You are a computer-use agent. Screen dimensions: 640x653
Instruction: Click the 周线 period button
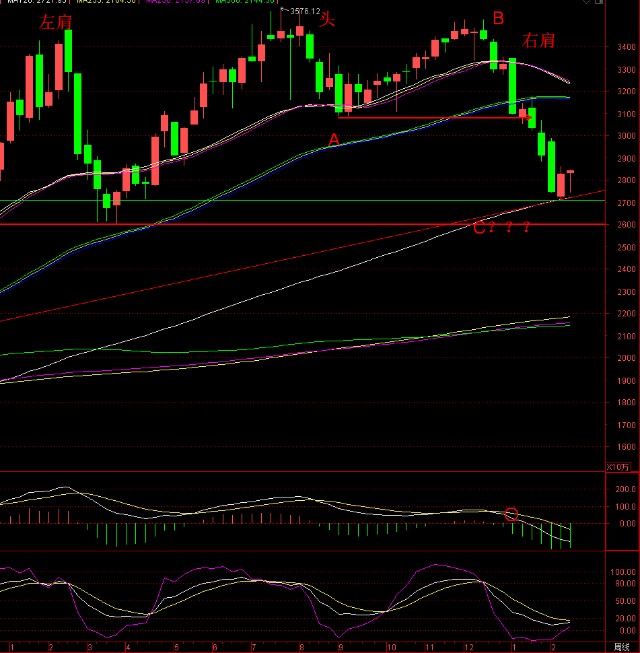coord(622,647)
